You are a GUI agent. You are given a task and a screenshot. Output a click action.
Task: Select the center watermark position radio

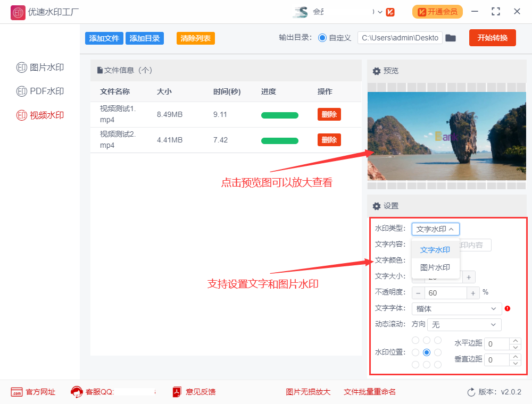click(426, 352)
